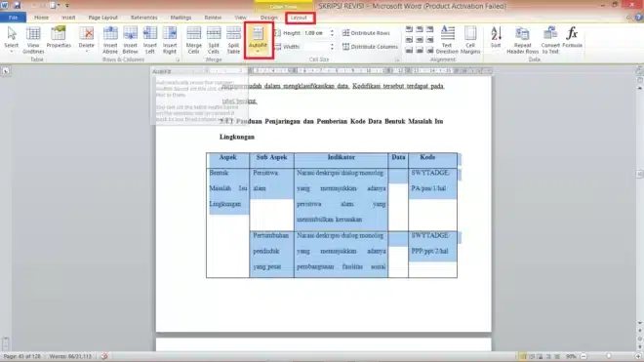This screenshot has height=362, width=644.
Task: Open Cell Size dialog launcher
Action: coord(397,60)
